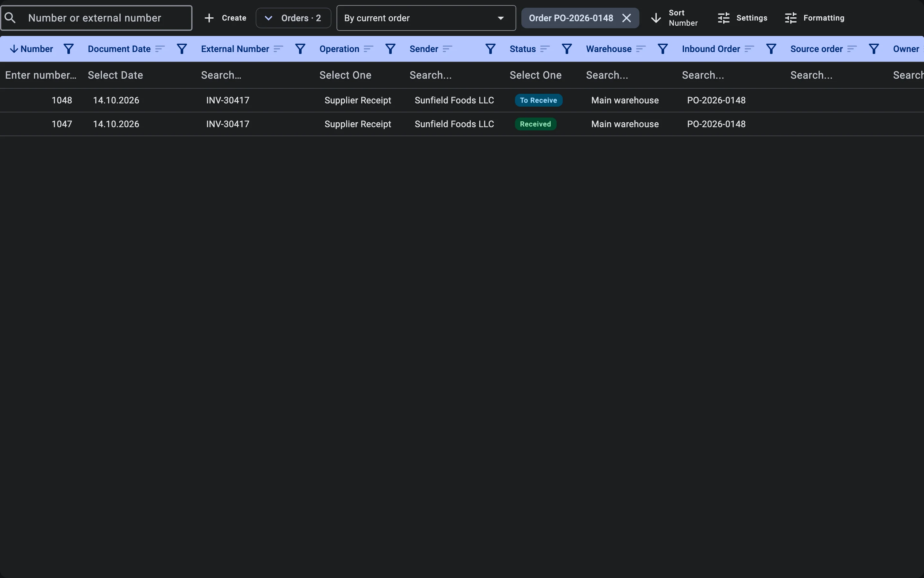Sort by the Inbound Order sort icon
The height and width of the screenshot is (578, 924).
tap(749, 49)
